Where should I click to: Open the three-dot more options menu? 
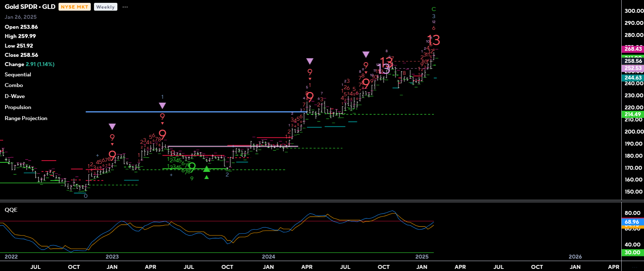point(125,7)
